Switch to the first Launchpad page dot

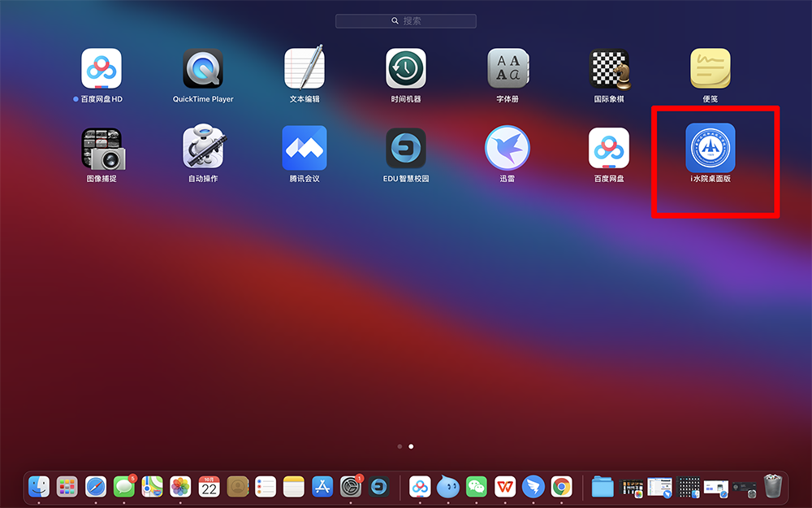point(400,446)
